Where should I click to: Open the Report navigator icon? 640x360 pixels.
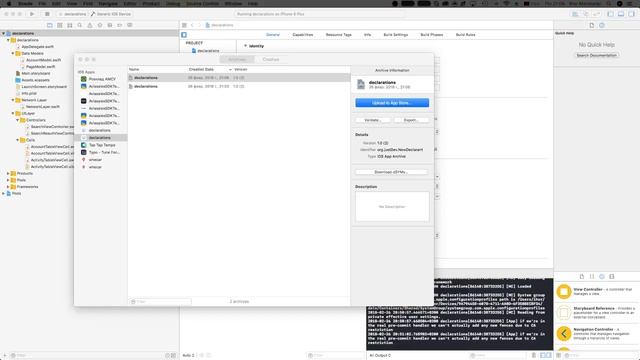[130, 25]
